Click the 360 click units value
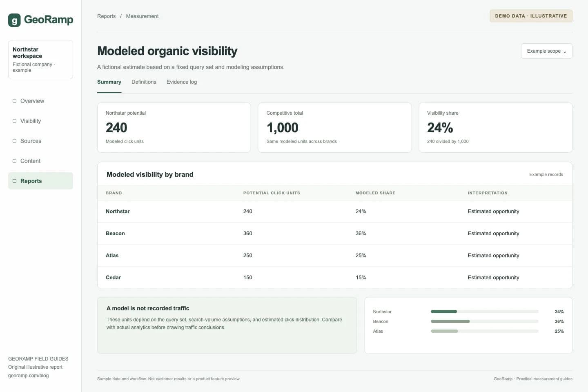588x392 pixels. 247,234
